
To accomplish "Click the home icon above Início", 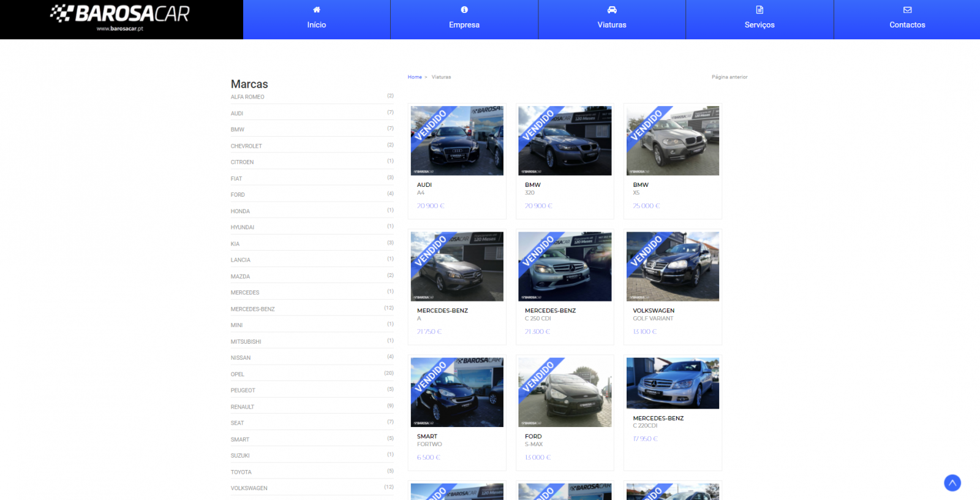I will coord(317,10).
